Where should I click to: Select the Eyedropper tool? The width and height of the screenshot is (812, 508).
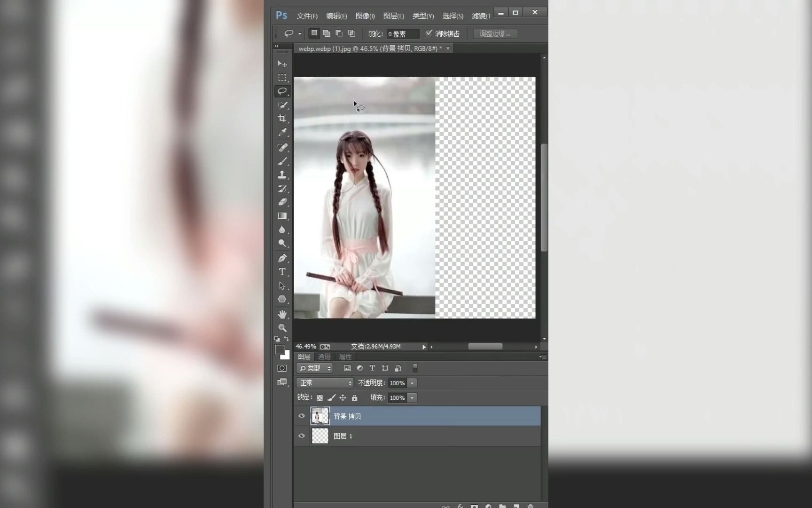tap(282, 133)
